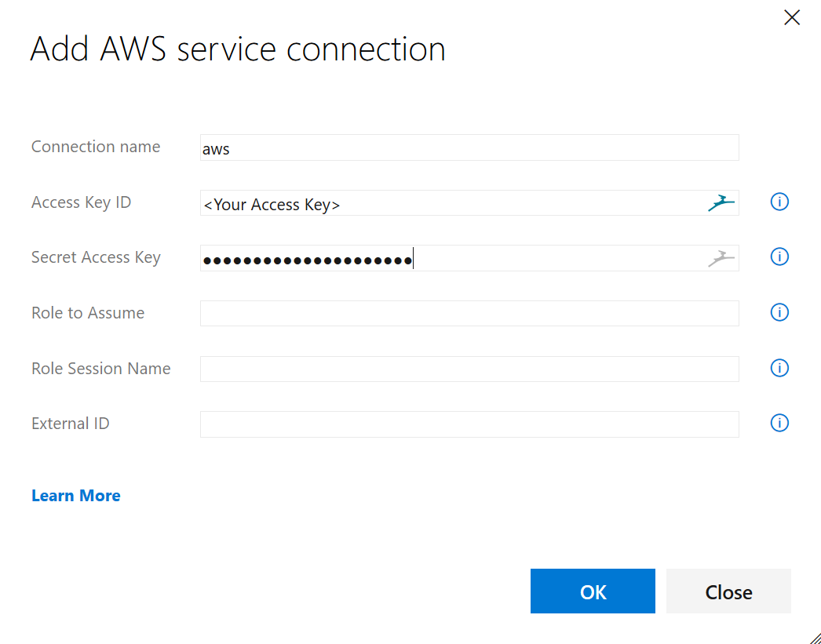821x644 pixels.
Task: Click the empty Role to Assume field
Action: click(x=469, y=313)
